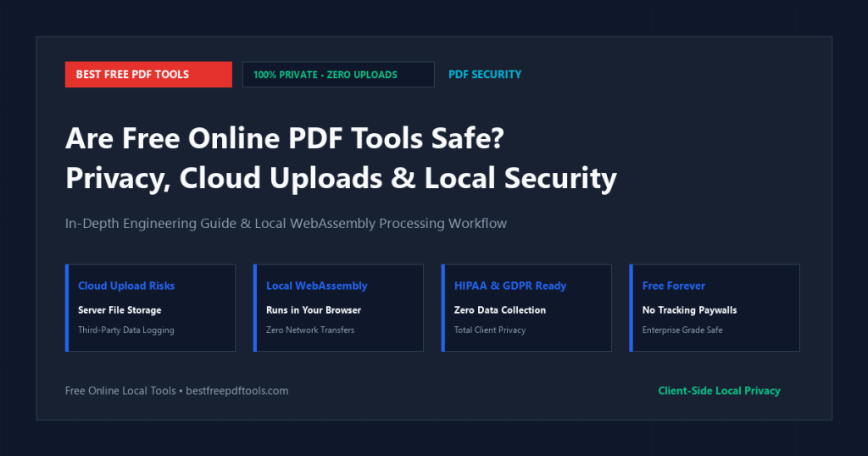
Task: Click 'Zero Network Transfers' text
Action: pyautogui.click(x=310, y=330)
